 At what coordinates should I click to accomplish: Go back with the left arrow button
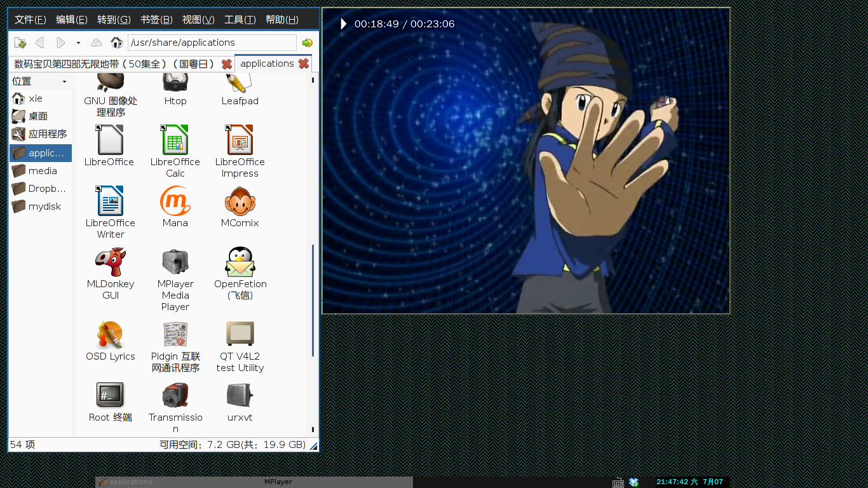[x=39, y=43]
